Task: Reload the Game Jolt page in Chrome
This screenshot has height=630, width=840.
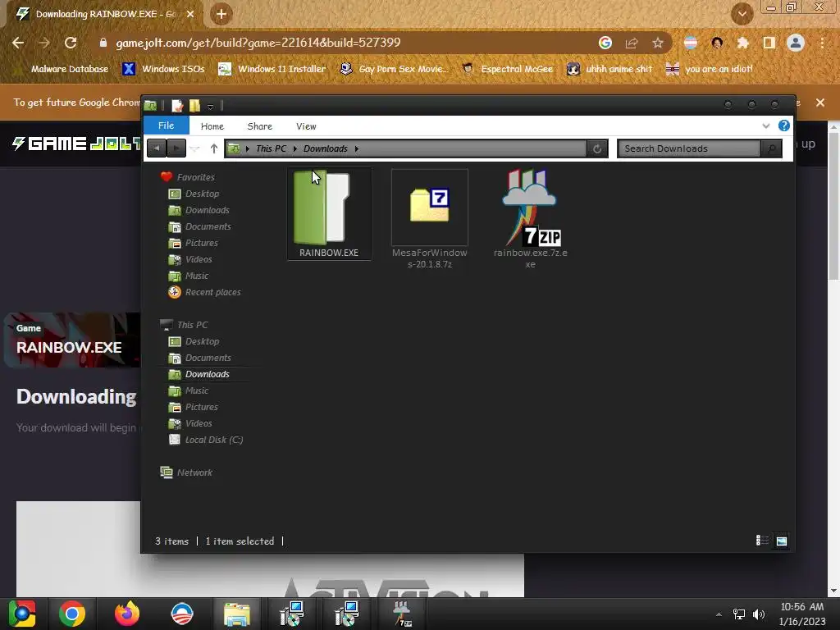Action: (x=71, y=43)
